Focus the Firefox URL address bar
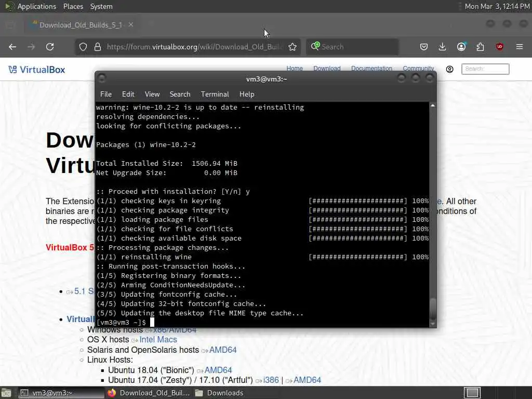The image size is (532, 399). pos(193,47)
